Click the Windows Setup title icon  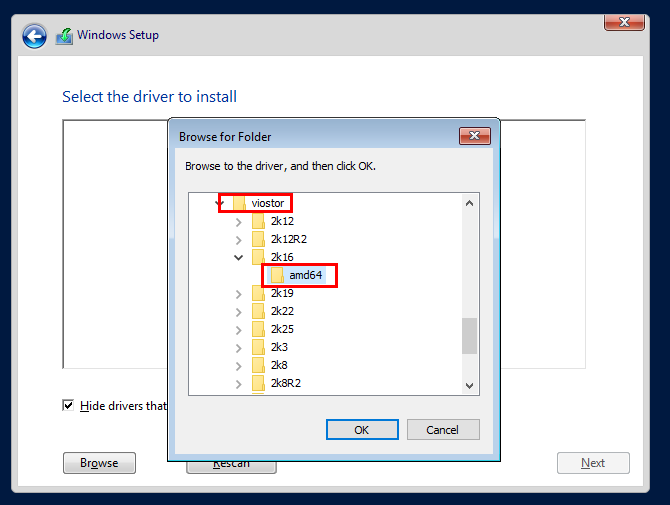(64, 36)
